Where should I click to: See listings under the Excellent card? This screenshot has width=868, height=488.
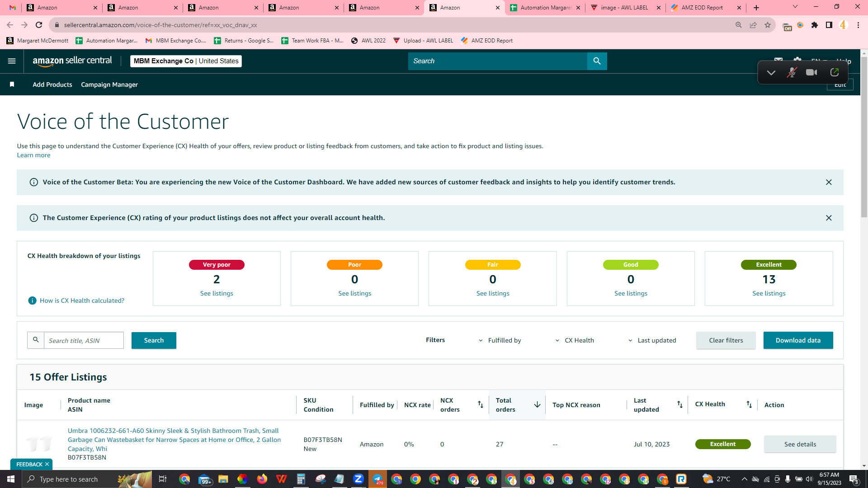point(769,293)
